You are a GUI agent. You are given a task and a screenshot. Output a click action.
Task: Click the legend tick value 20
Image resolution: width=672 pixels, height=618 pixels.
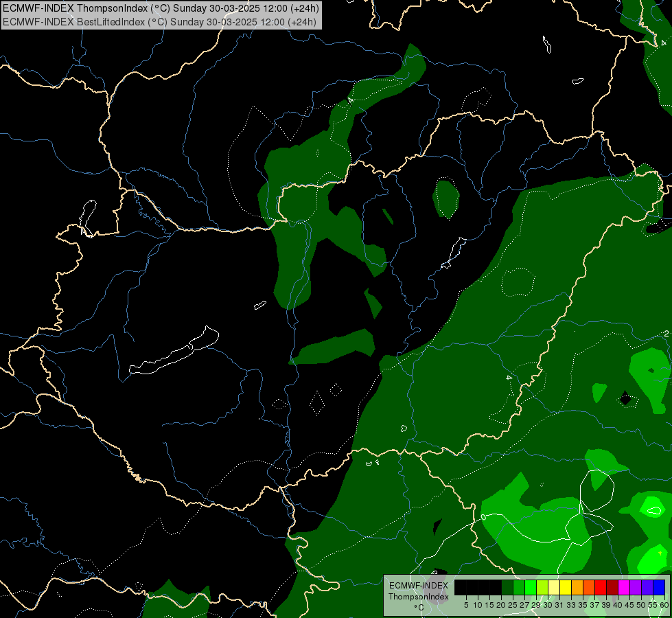[x=501, y=605]
